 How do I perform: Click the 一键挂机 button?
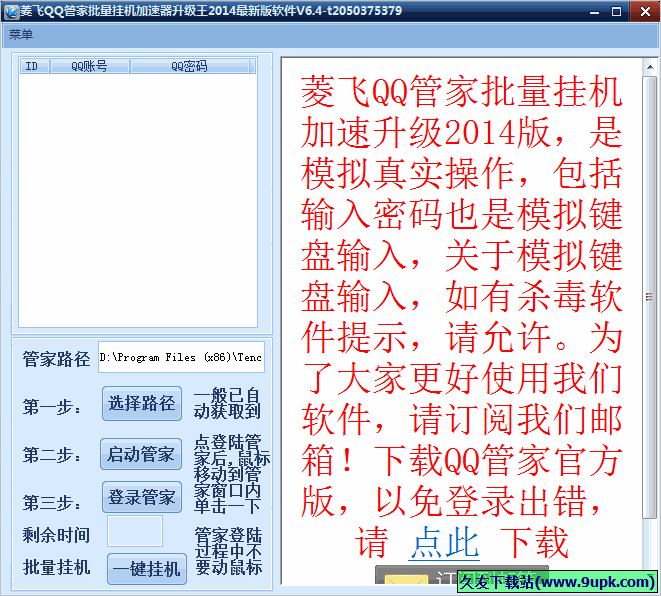147,569
